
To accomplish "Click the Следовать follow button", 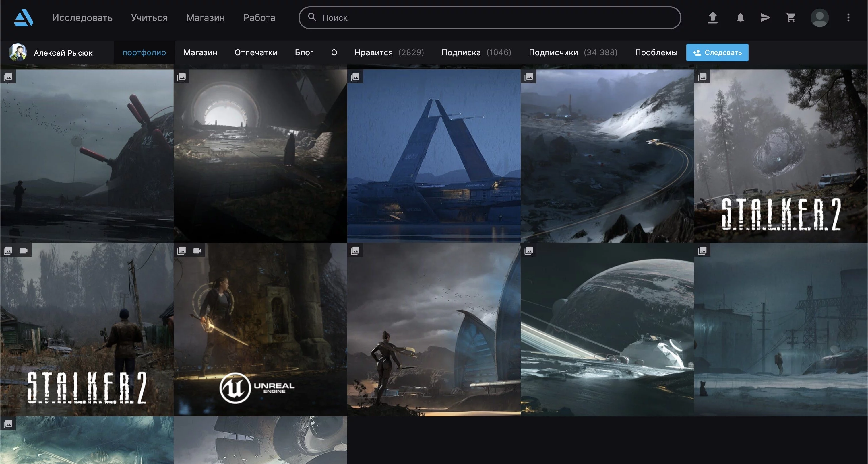I will click(x=717, y=52).
